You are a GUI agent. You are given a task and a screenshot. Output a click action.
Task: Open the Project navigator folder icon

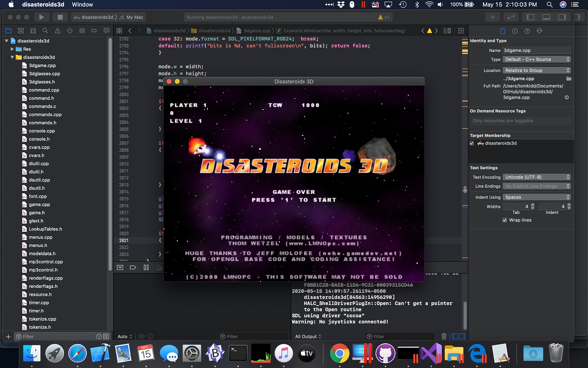click(x=8, y=31)
